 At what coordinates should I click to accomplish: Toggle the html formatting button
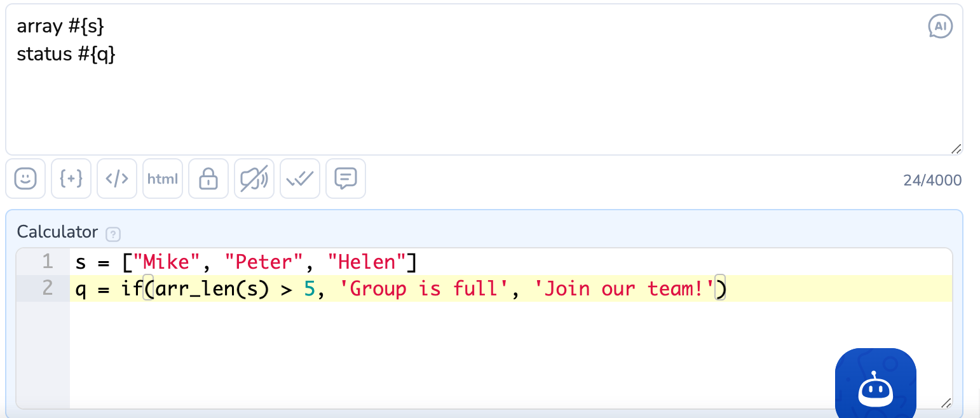coord(163,179)
